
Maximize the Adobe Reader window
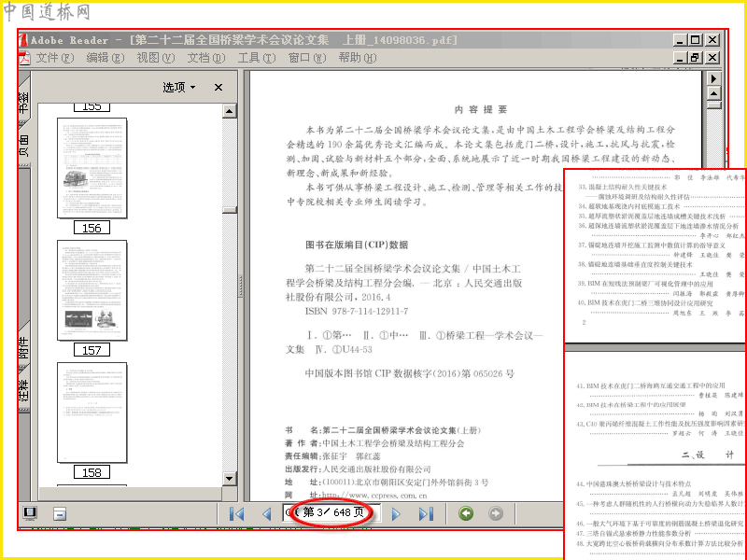[696, 40]
